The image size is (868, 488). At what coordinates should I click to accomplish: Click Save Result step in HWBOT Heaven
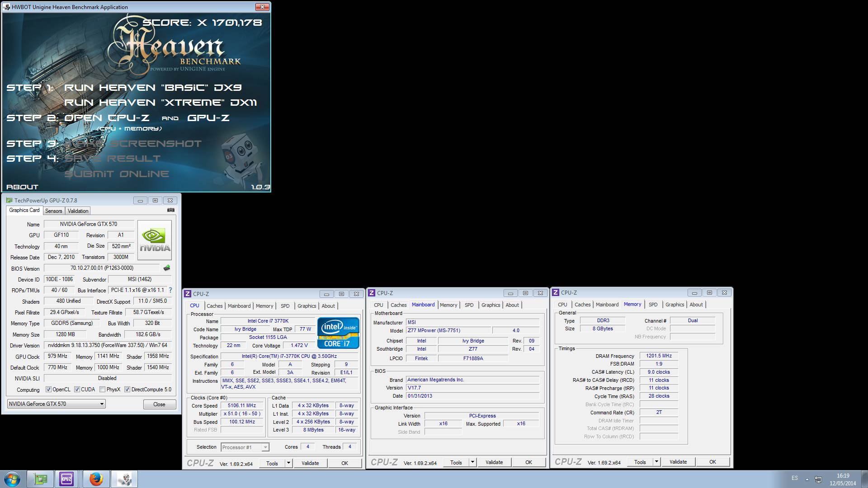click(x=113, y=159)
